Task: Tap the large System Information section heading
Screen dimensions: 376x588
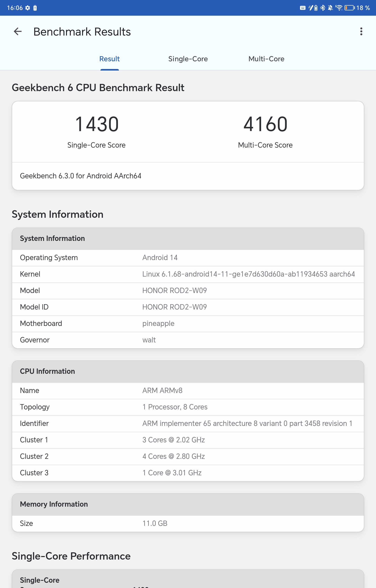Action: tap(58, 214)
